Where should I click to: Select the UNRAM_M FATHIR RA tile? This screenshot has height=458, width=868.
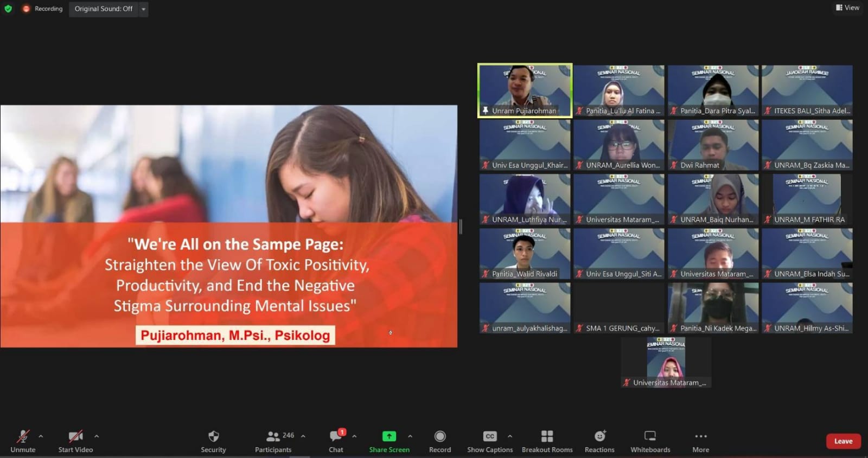coord(807,199)
